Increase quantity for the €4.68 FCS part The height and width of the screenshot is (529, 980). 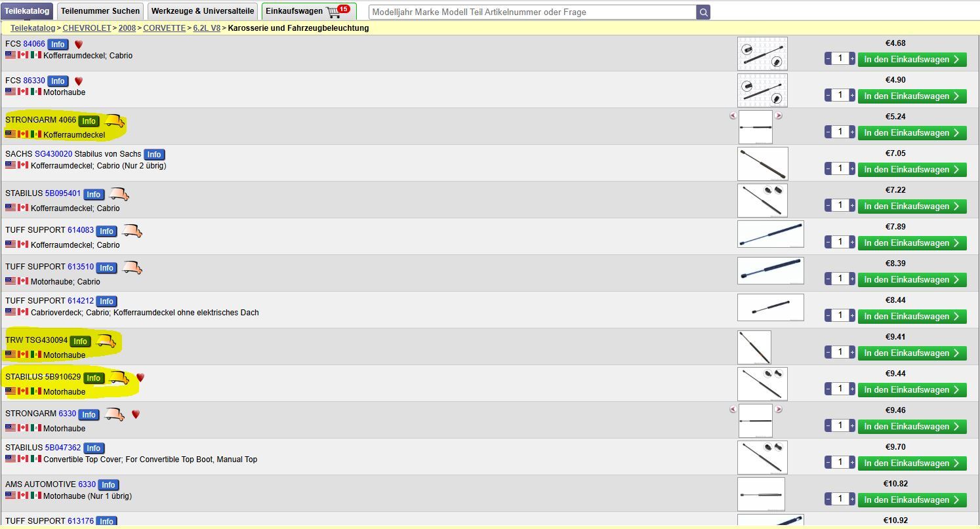852,59
